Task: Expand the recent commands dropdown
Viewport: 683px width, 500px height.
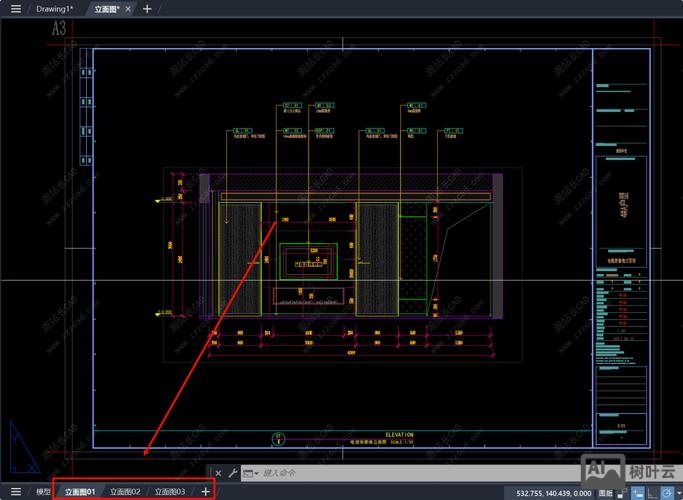Action: 251,473
